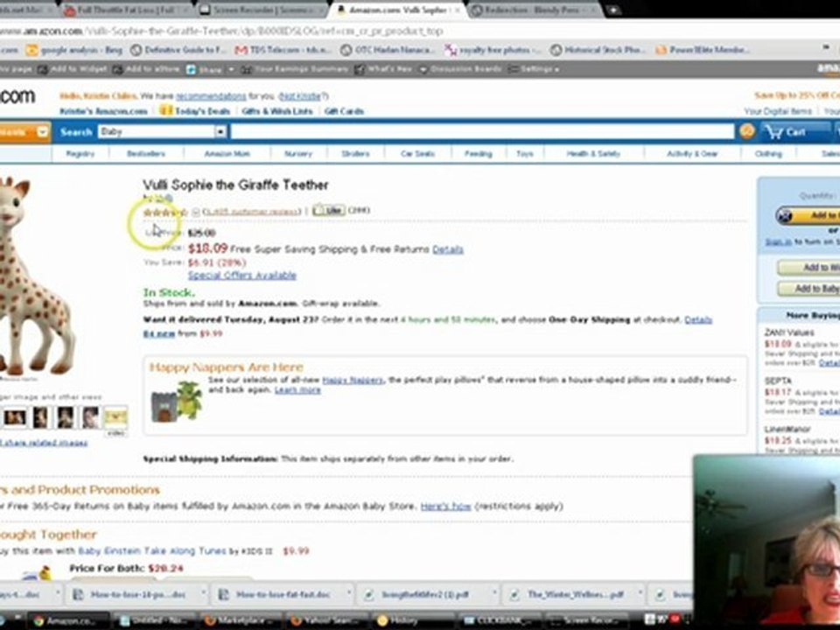Click Add to aStore in associates toolbar
Viewport: 840px width, 630px height.
pyautogui.click(x=146, y=69)
